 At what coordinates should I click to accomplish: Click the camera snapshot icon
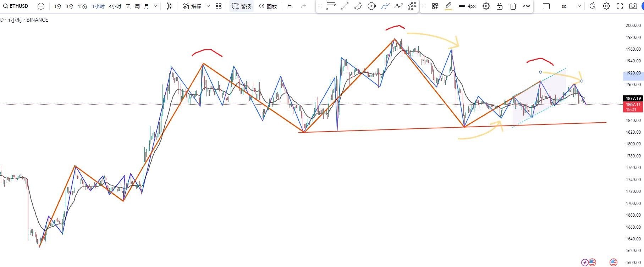633,6
